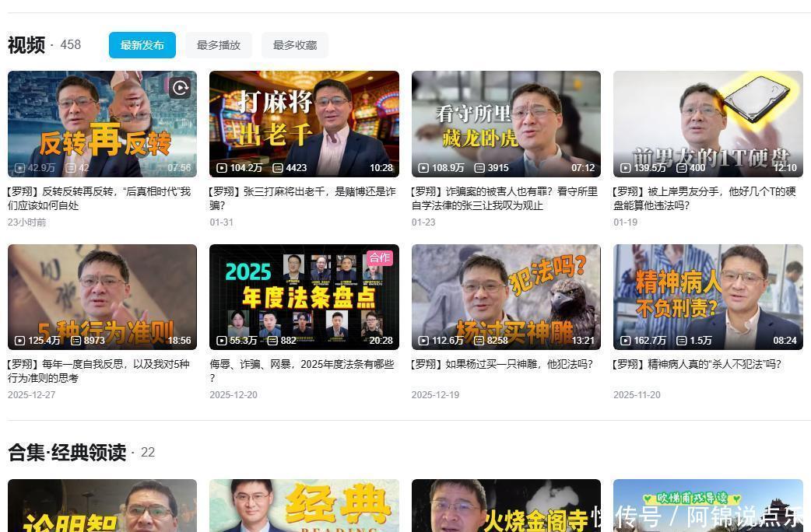Select the 最新发布 sort tab
Viewport: 811px width, 532px height.
click(x=142, y=45)
